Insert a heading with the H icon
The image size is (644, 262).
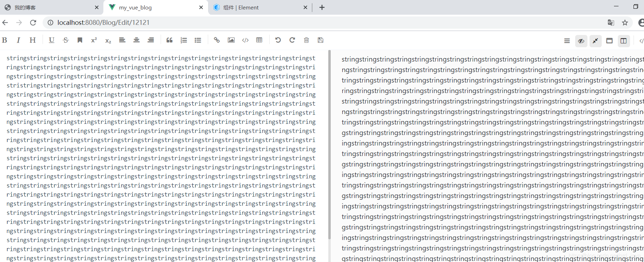click(x=32, y=40)
